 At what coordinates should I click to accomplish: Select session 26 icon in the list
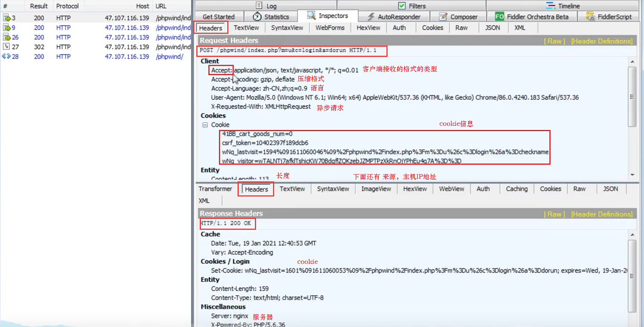(6, 37)
